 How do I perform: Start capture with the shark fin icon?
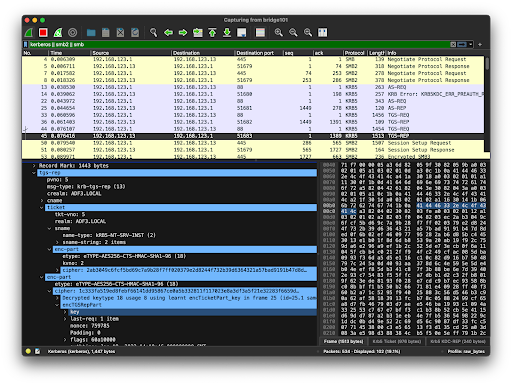point(29,32)
